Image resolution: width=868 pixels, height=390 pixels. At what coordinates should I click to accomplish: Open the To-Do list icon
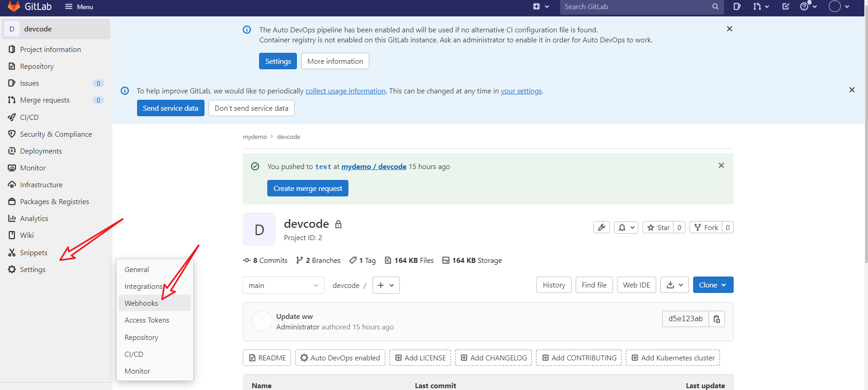[786, 6]
